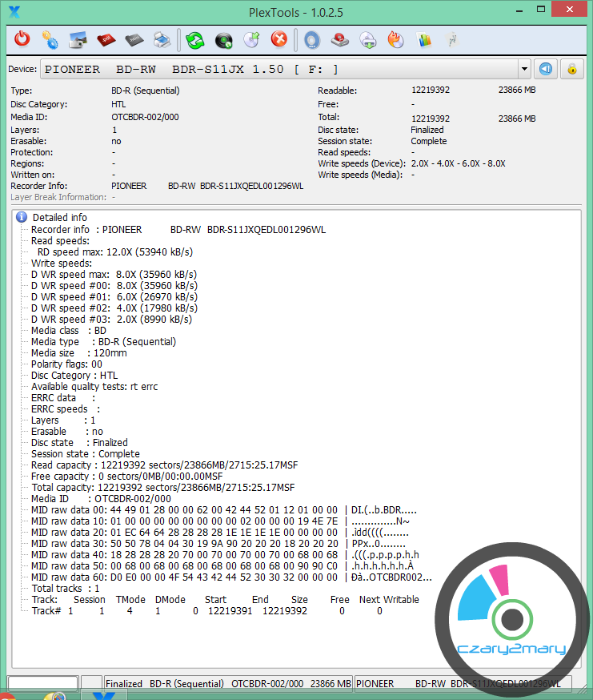Click the blue back arrow button beside device

pos(546,69)
